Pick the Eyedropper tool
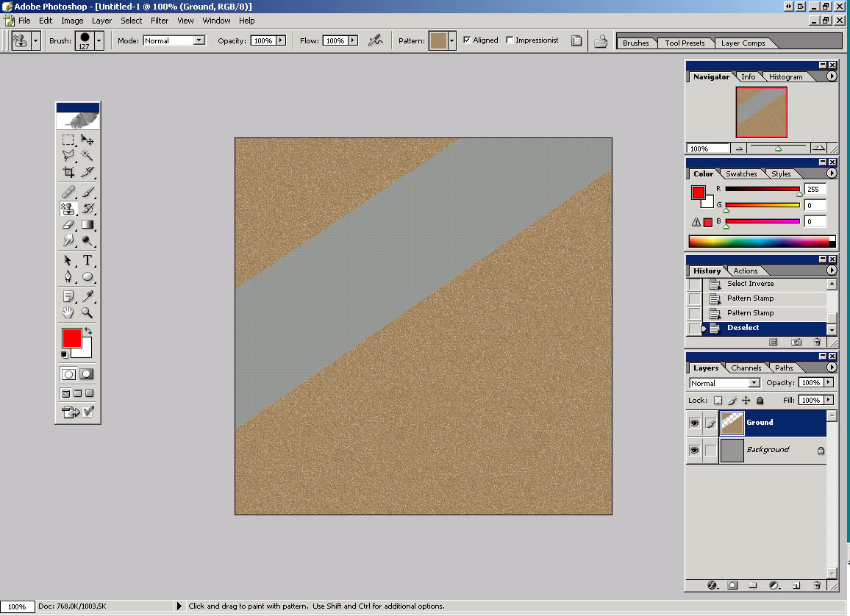Image resolution: width=850 pixels, height=616 pixels. (x=87, y=296)
